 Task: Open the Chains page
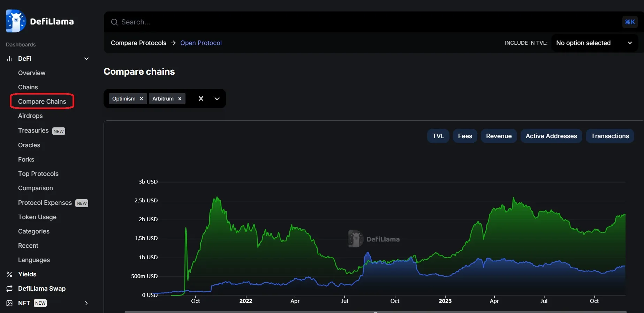point(28,87)
